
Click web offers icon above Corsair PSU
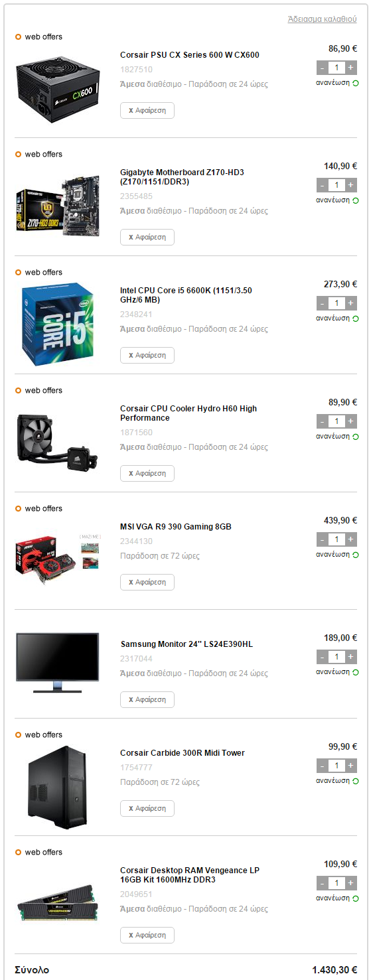19,37
